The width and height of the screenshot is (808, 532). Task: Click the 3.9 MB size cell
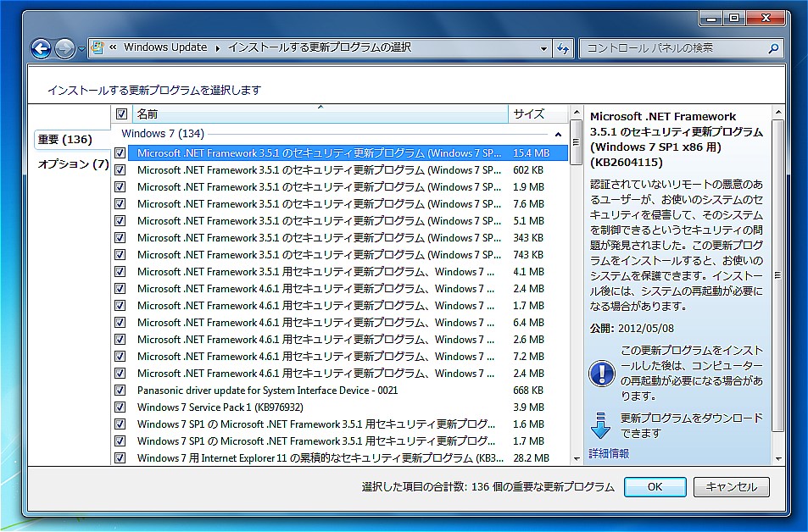coord(529,407)
